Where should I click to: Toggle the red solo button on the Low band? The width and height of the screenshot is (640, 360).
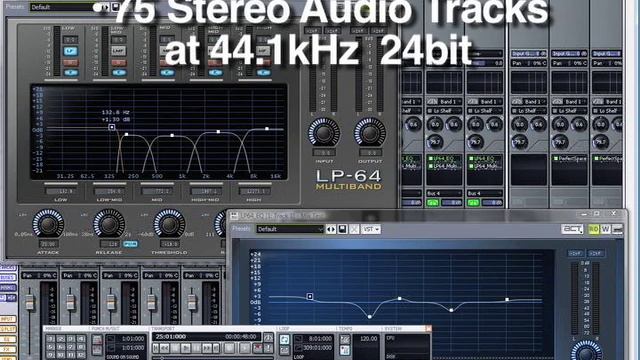coord(71,62)
